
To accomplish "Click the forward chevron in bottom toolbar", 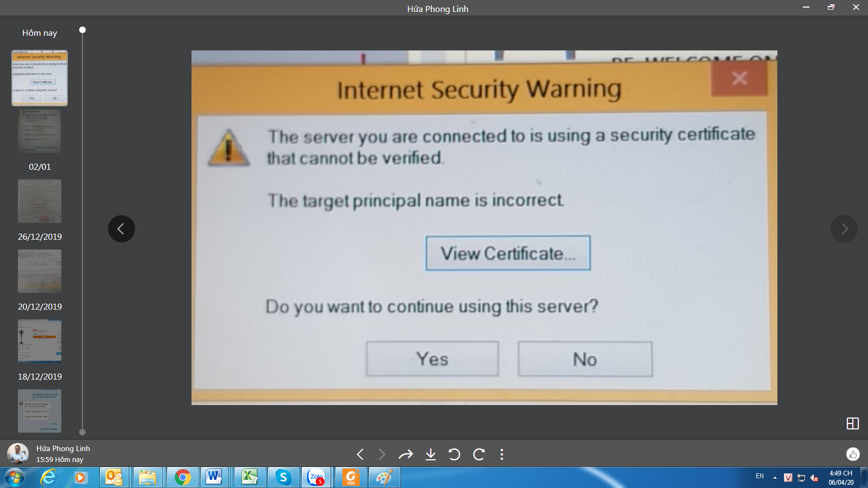I will pos(382,454).
